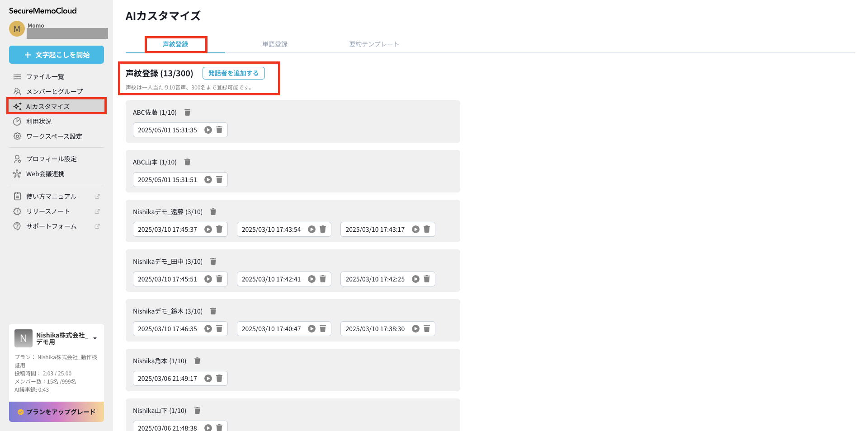Image resolution: width=868 pixels, height=431 pixels.
Task: Delete the 2025/03/10 17:42:25 recording
Action: click(x=426, y=279)
